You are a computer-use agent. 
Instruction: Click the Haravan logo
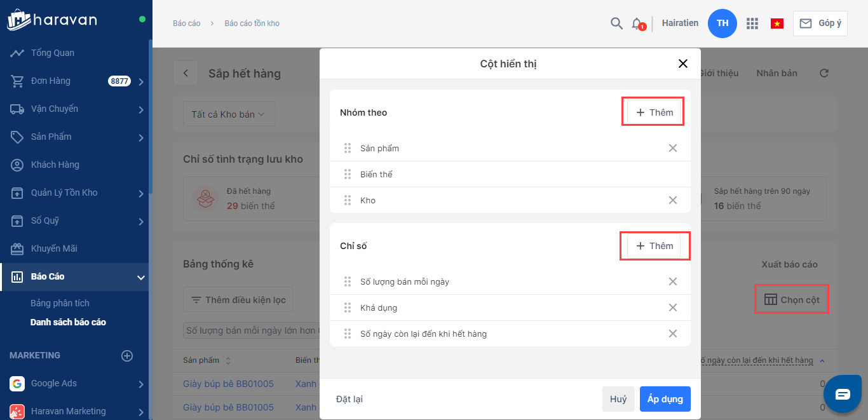pos(52,20)
